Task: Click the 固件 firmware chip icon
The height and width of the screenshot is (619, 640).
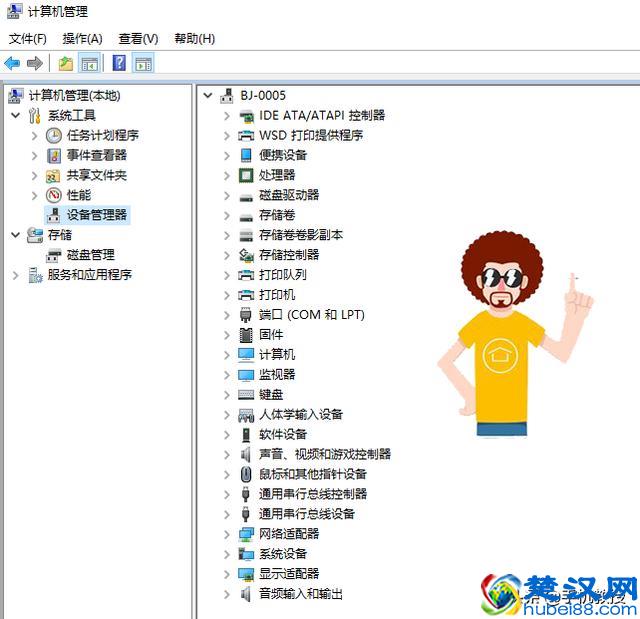Action: coord(246,335)
